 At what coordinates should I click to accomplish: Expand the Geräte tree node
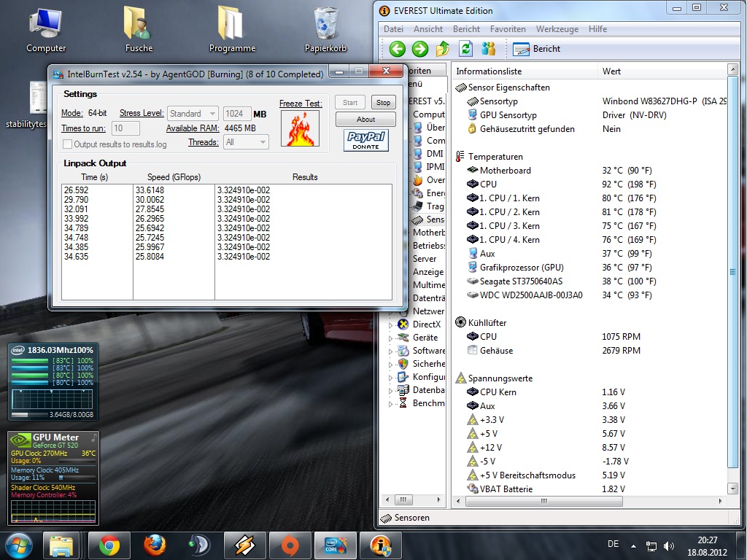click(391, 338)
